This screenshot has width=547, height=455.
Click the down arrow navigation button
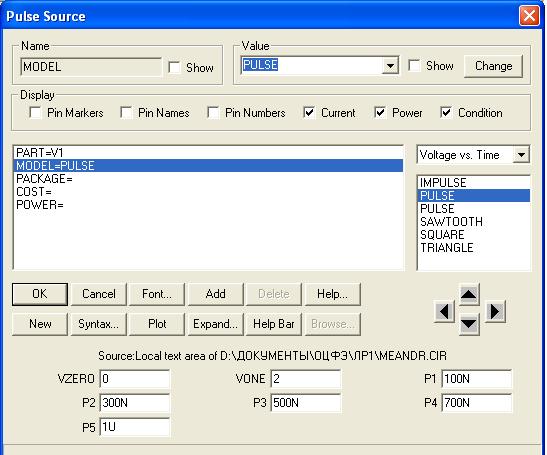click(x=469, y=324)
